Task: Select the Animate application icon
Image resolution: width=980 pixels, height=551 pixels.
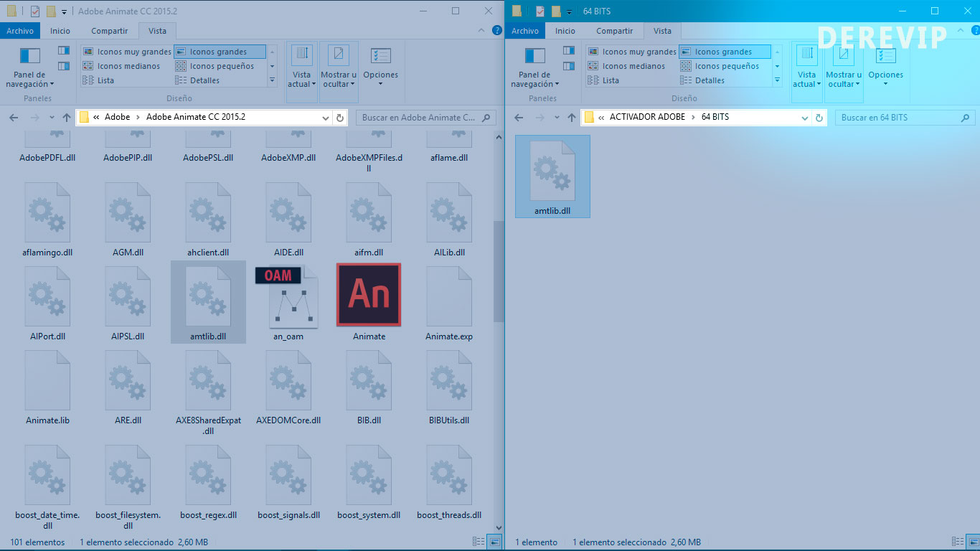Action: pyautogui.click(x=369, y=295)
